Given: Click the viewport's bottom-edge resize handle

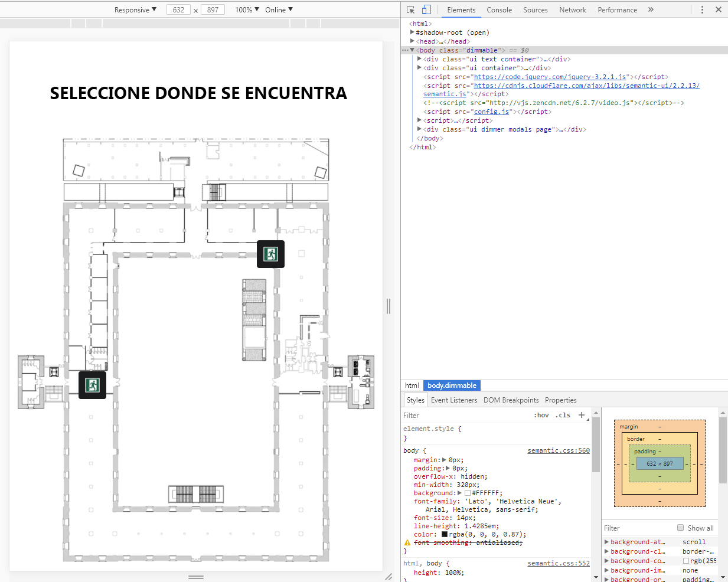Looking at the screenshot, I should pos(196,577).
